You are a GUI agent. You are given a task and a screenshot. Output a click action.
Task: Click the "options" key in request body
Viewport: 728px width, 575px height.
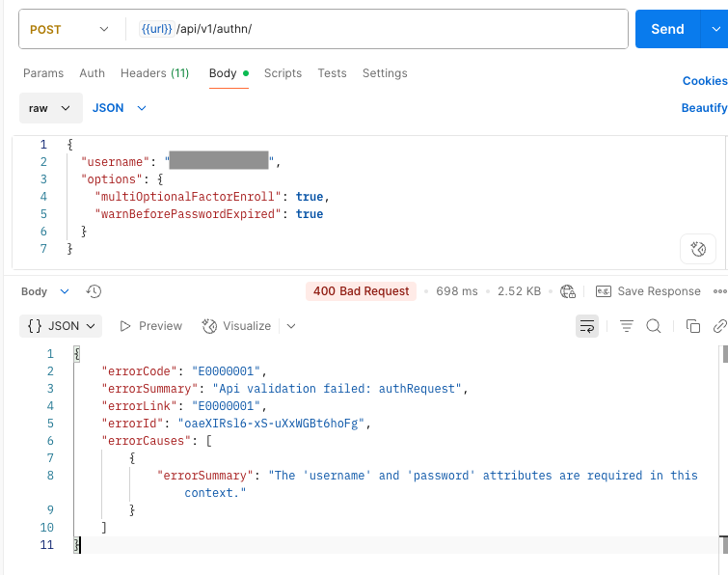tap(112, 179)
